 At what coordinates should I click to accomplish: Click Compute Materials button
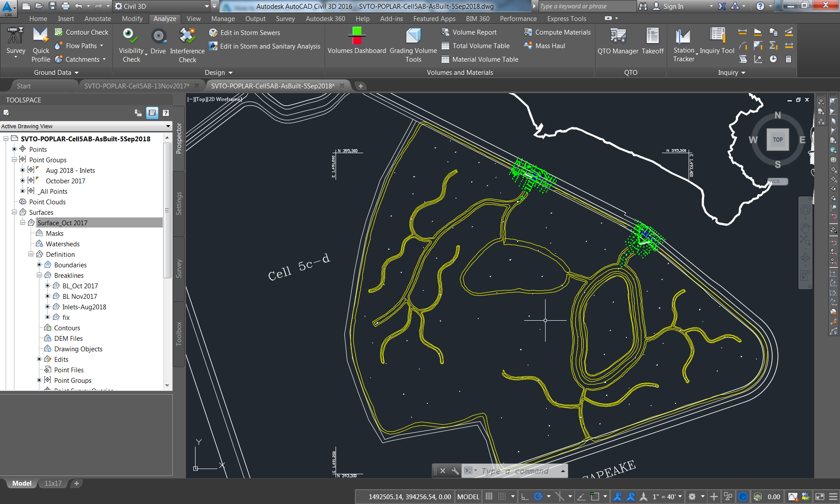pos(563,32)
